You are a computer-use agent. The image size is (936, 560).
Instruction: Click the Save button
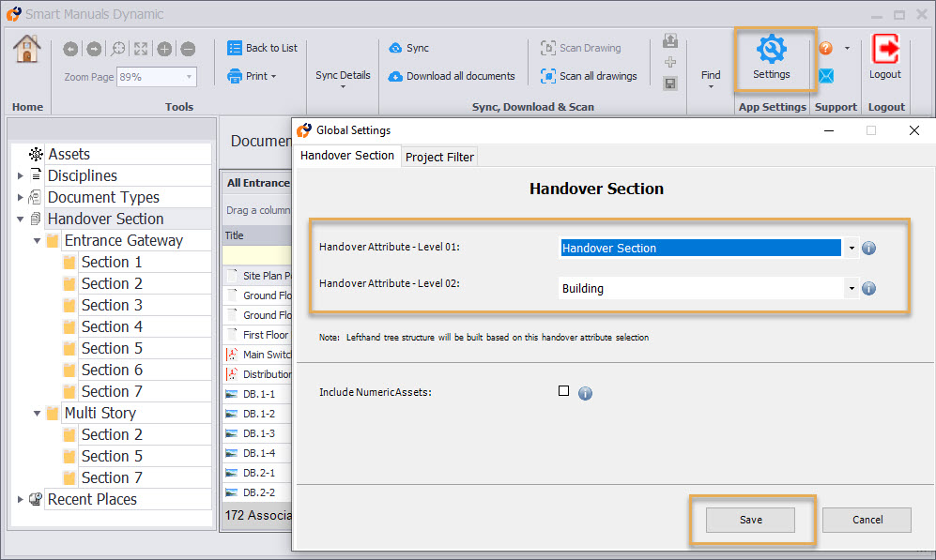coord(750,520)
